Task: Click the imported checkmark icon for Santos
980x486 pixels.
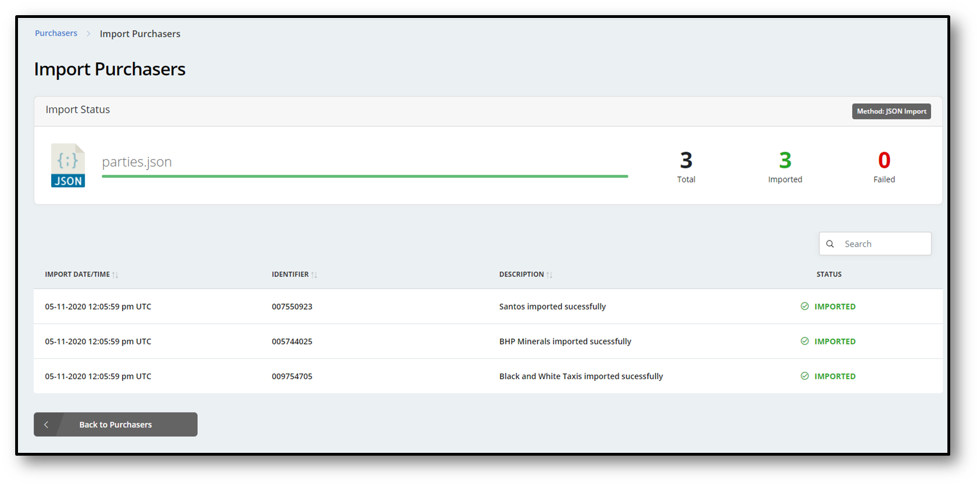Action: pyautogui.click(x=805, y=306)
